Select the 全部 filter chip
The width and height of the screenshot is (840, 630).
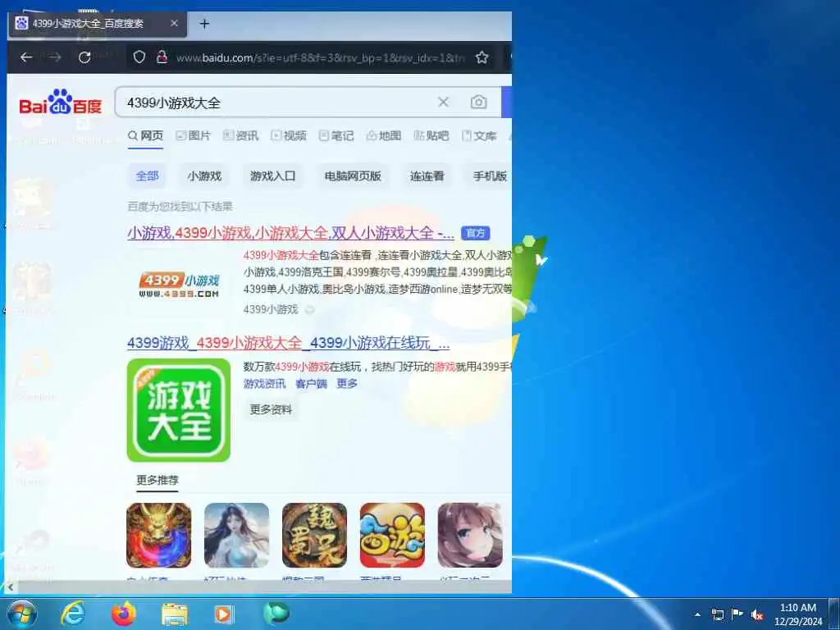point(148,176)
